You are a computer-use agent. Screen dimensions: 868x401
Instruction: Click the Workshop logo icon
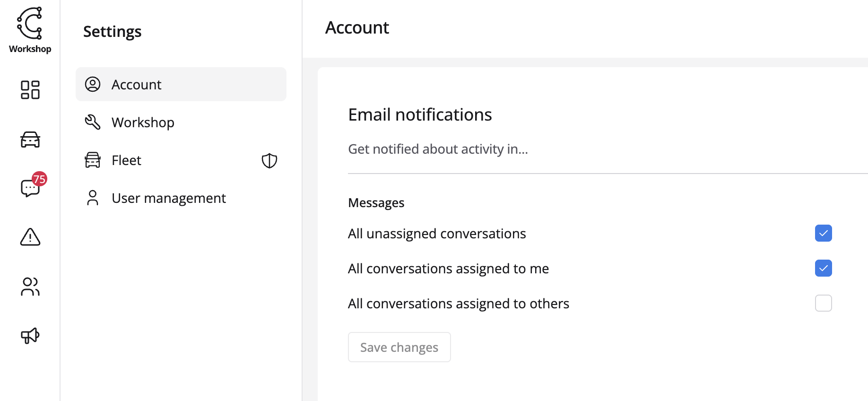point(30,24)
